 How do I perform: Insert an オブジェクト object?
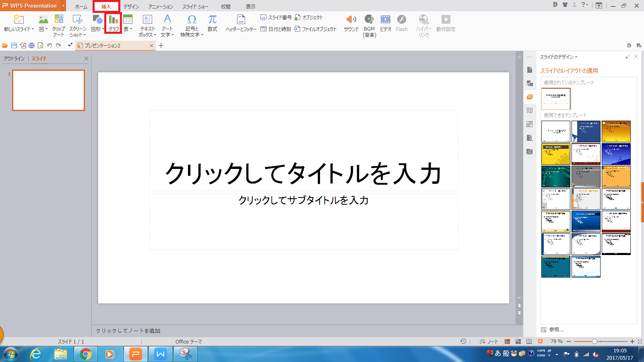tap(309, 17)
